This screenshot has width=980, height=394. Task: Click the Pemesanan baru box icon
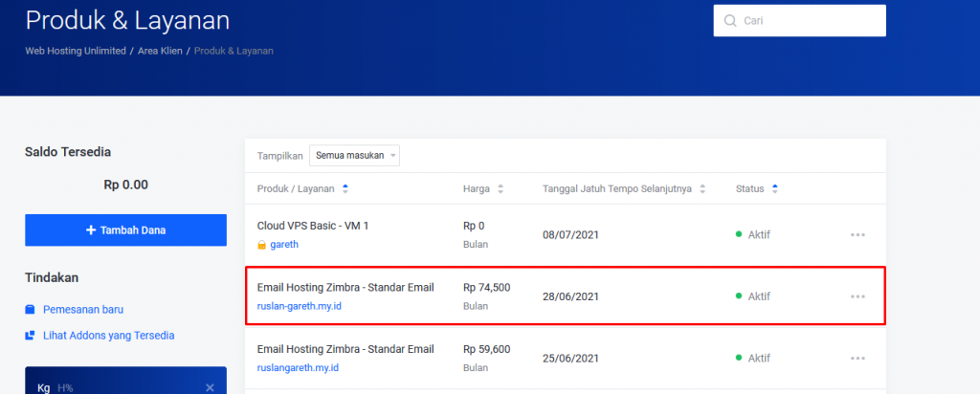(31, 310)
